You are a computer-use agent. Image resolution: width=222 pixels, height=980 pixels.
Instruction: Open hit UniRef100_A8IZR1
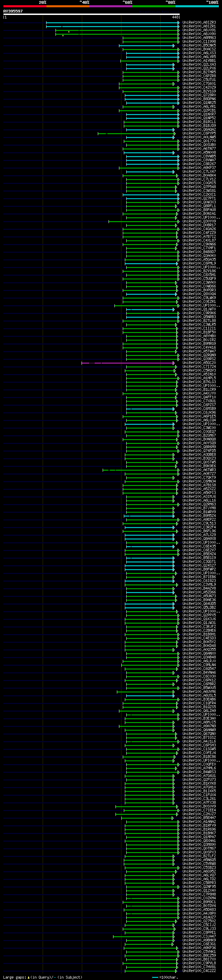(x=199, y=26)
